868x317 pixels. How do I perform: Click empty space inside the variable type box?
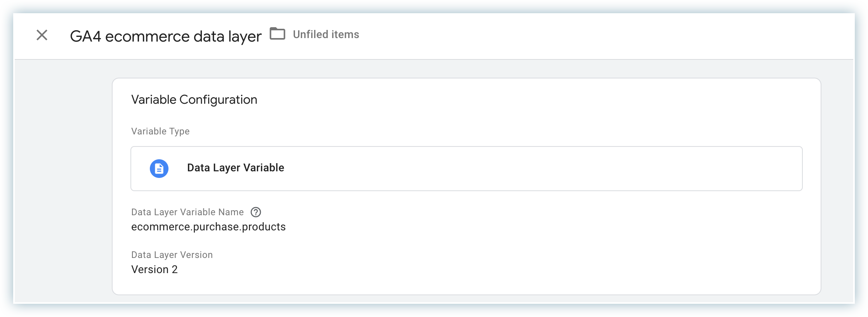pyautogui.click(x=543, y=169)
